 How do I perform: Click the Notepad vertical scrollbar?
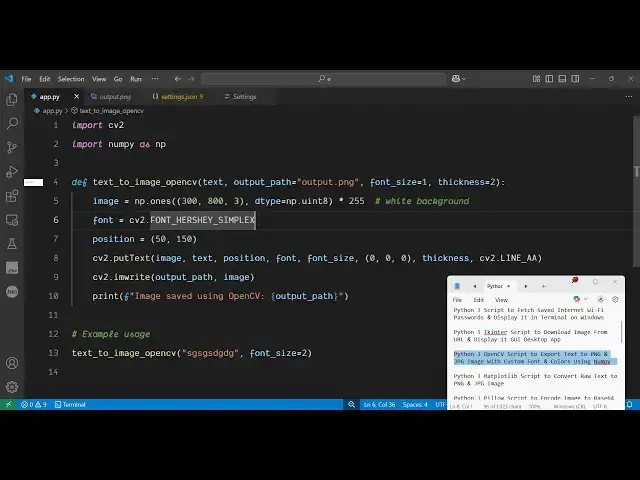(x=622, y=332)
